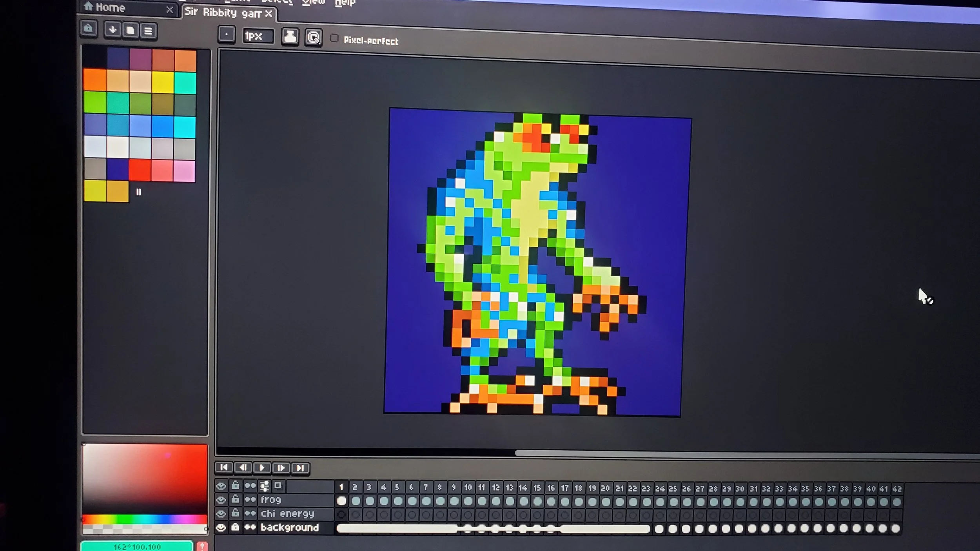The width and height of the screenshot is (980, 551).
Task: Toggle the chi energy layer lock
Action: tap(235, 513)
